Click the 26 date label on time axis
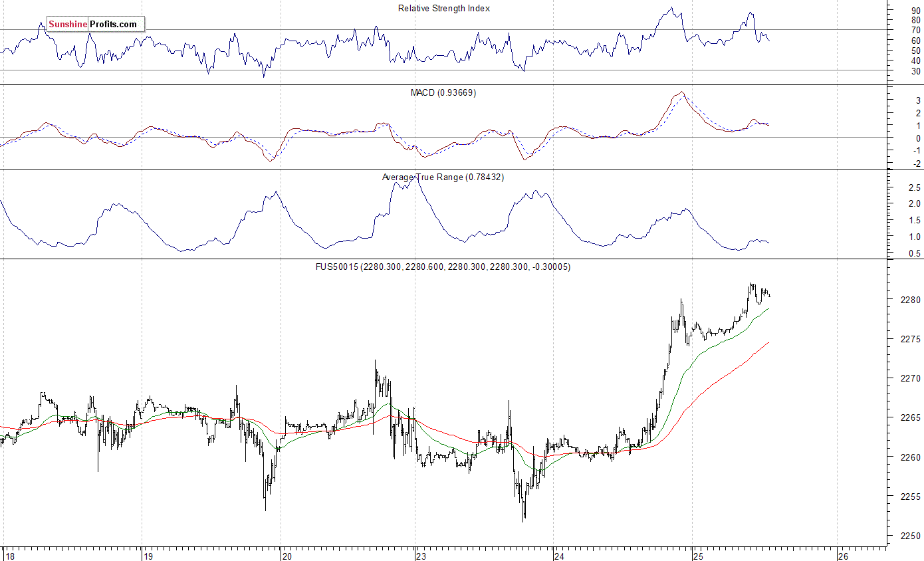This screenshot has height=561, width=924. pyautogui.click(x=843, y=556)
